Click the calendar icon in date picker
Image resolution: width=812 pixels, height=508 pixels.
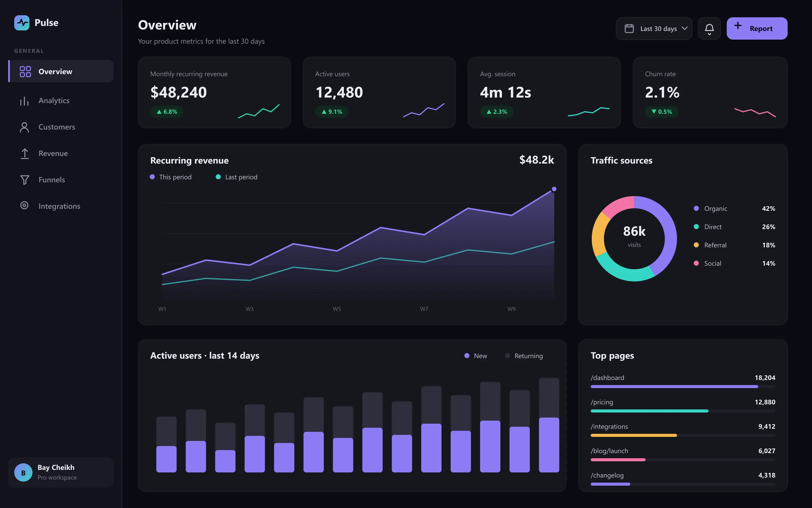click(x=629, y=28)
